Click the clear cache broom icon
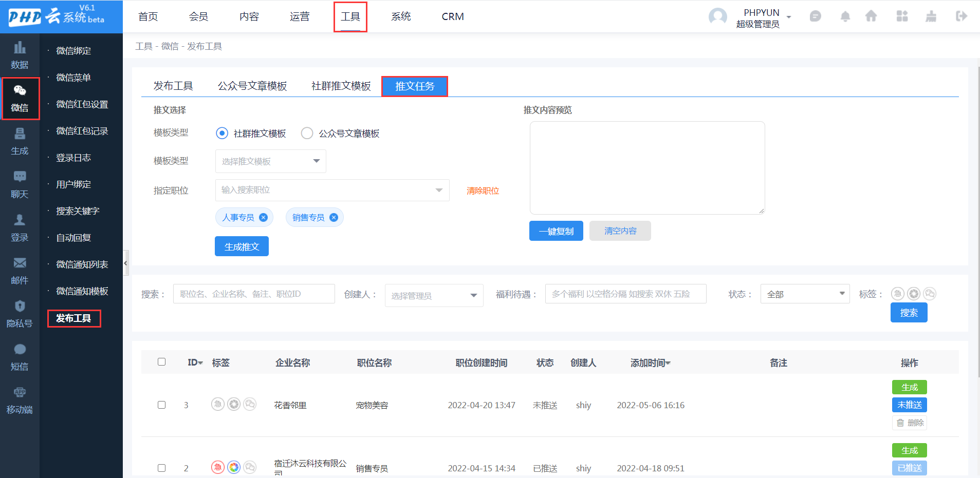 [931, 16]
